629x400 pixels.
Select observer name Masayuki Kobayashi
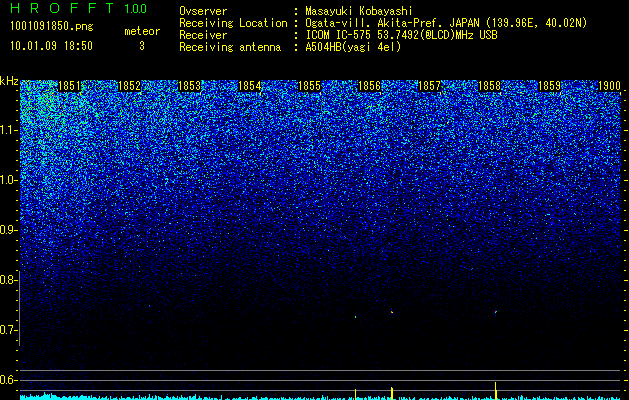tap(359, 11)
